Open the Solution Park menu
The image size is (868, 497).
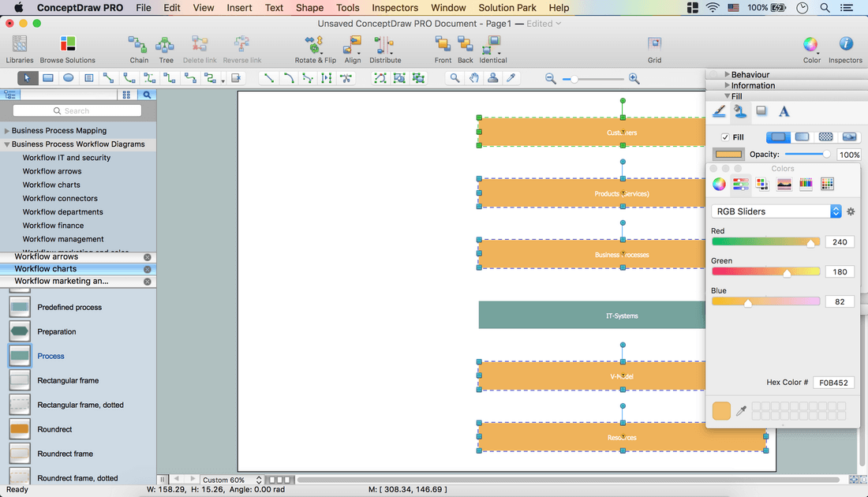[507, 8]
